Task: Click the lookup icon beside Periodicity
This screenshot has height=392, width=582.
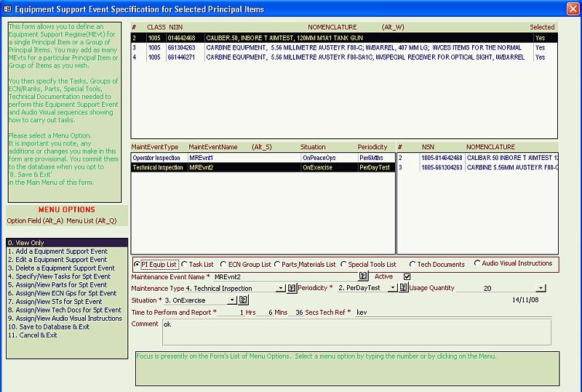Action: (403, 288)
